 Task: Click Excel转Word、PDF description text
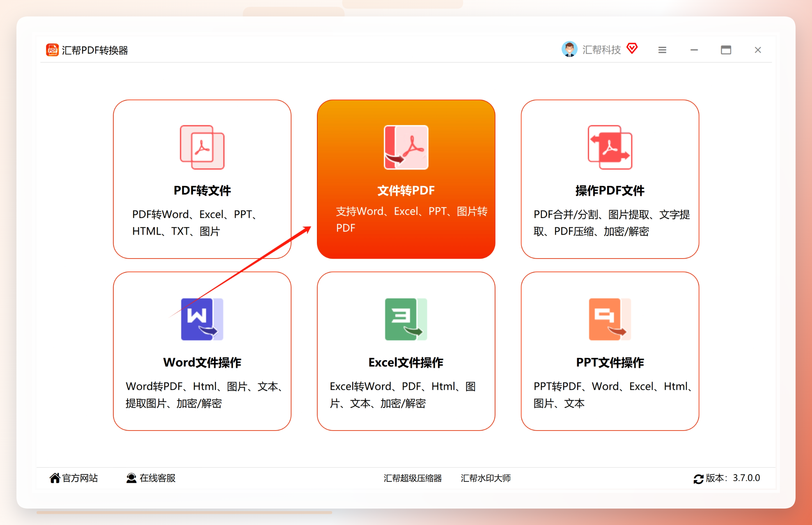tap(403, 395)
